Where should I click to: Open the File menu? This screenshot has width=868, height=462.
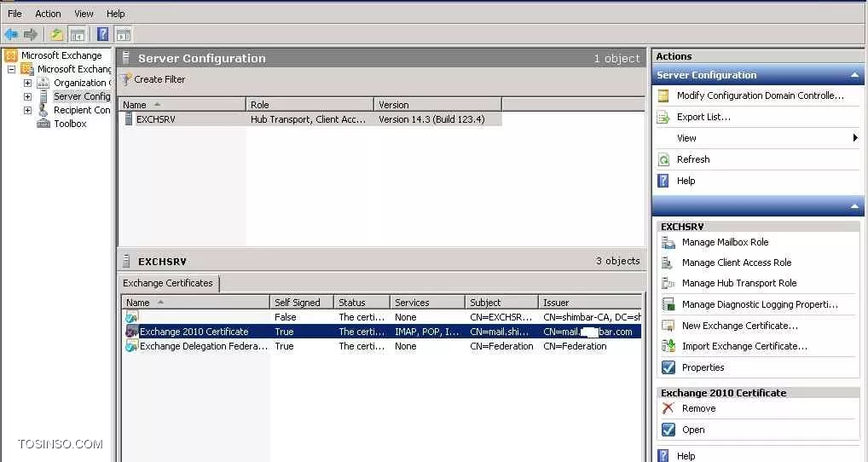point(15,14)
